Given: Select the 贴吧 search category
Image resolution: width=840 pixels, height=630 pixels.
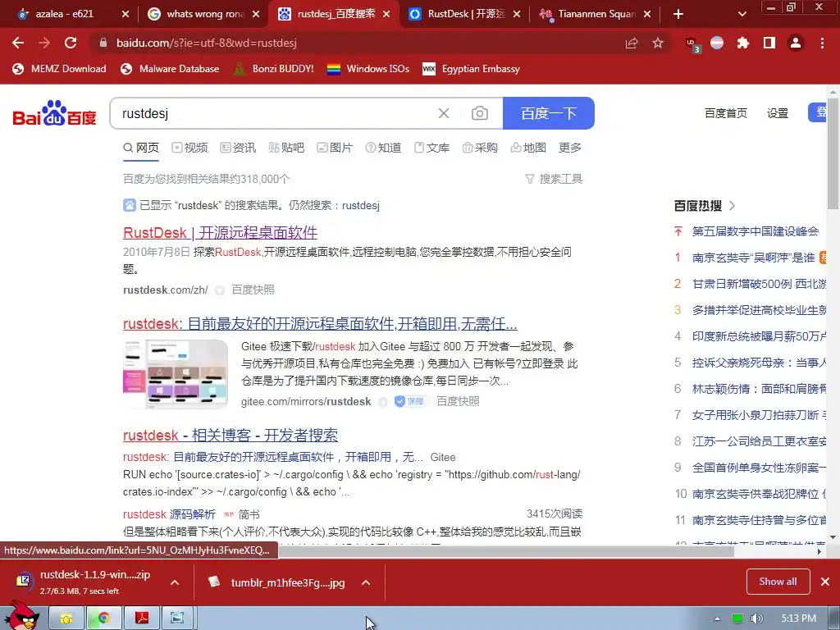Looking at the screenshot, I should coord(286,148).
